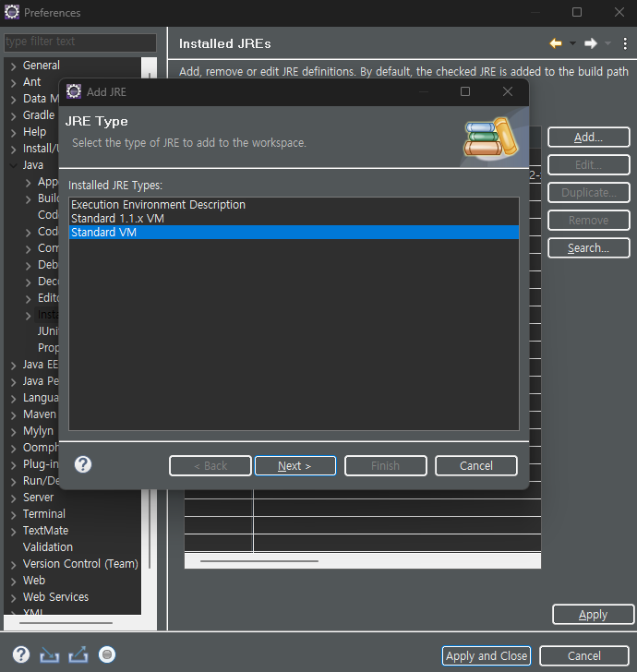The height and width of the screenshot is (672, 637).
Task: Select General in preferences tree
Action: 42,66
